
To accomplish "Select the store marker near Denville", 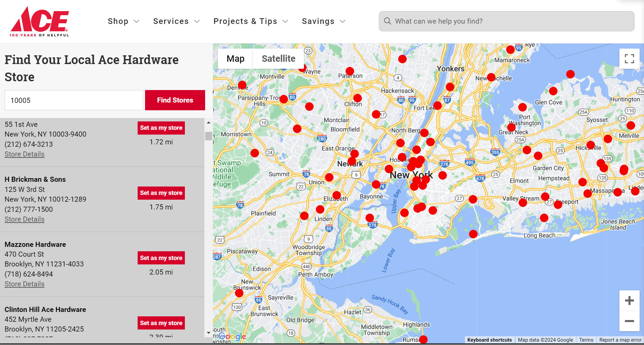I will tap(242, 85).
